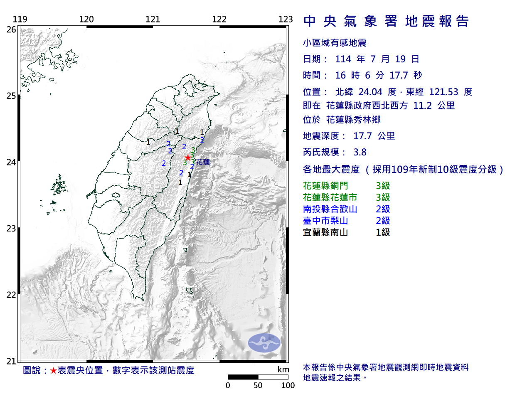
Task: Click the latitude 23 label on left axis
Action: tap(11, 228)
